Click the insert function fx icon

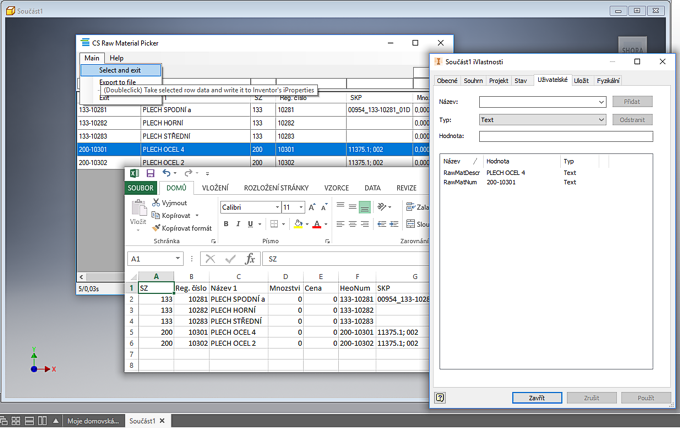[x=251, y=258]
